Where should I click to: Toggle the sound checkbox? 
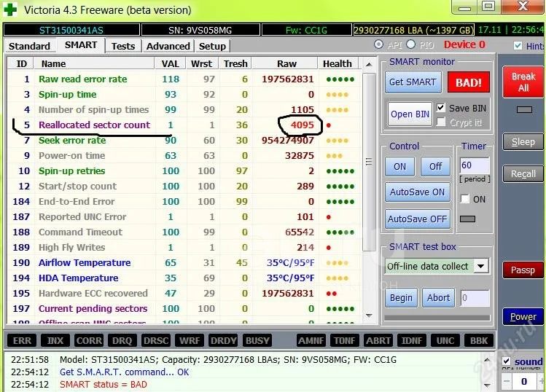coord(509,361)
